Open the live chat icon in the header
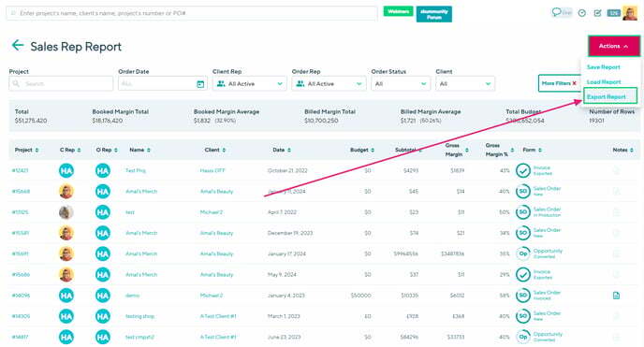 click(x=562, y=12)
